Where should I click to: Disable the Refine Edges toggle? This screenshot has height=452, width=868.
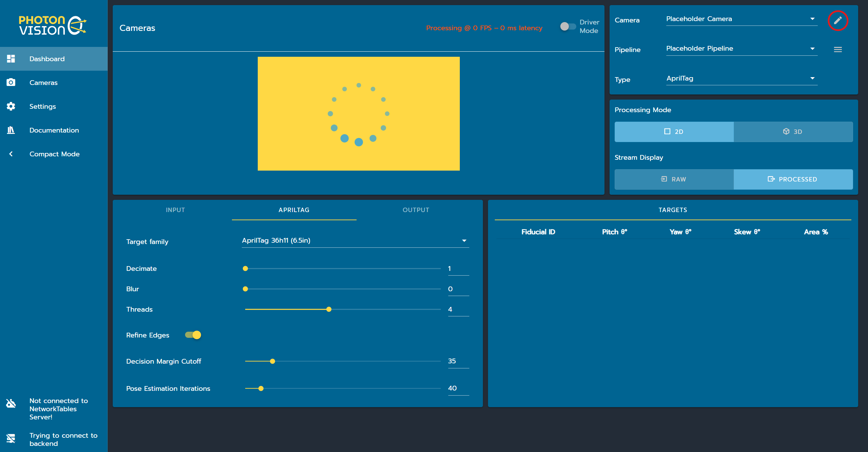pyautogui.click(x=193, y=335)
